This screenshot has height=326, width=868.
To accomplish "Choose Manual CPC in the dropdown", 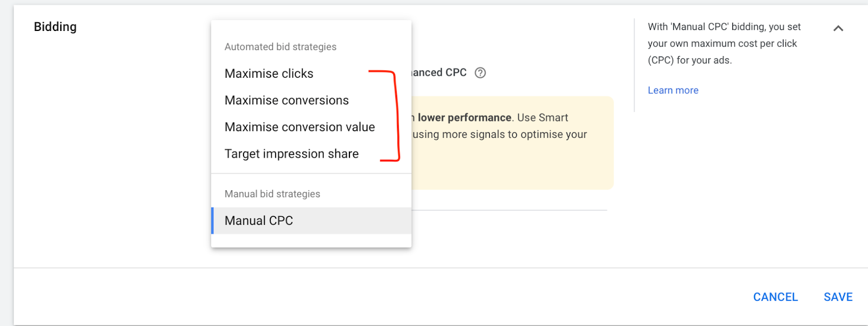I will (x=259, y=221).
